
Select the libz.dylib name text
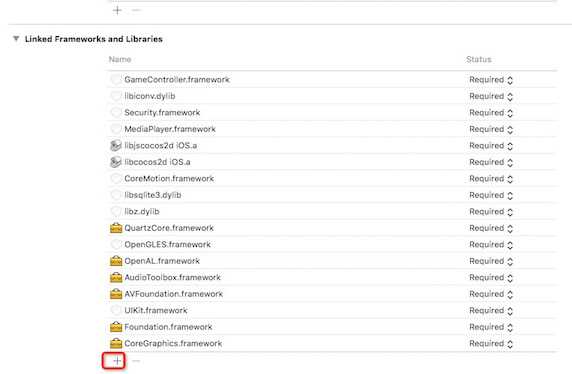point(142,211)
